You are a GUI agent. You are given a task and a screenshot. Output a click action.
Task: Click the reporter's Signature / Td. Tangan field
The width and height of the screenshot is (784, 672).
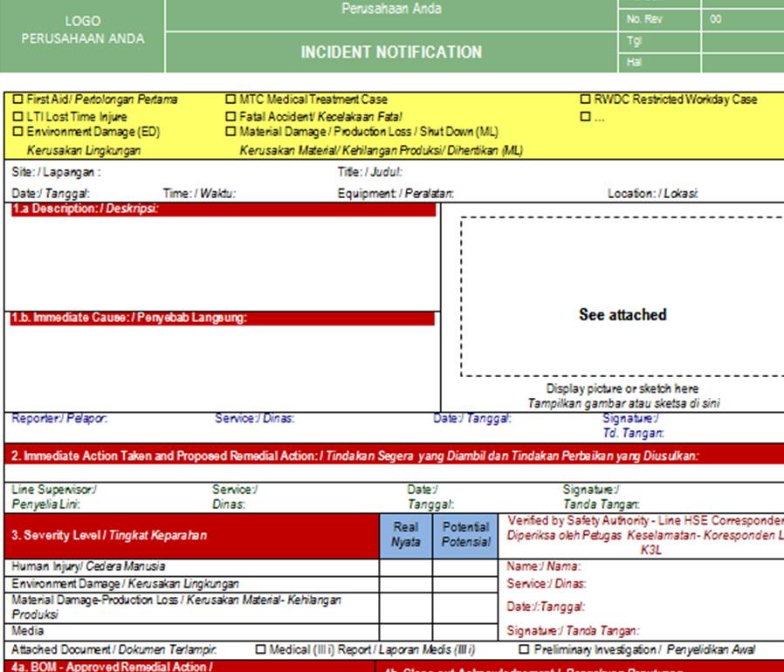pyautogui.click(x=633, y=426)
